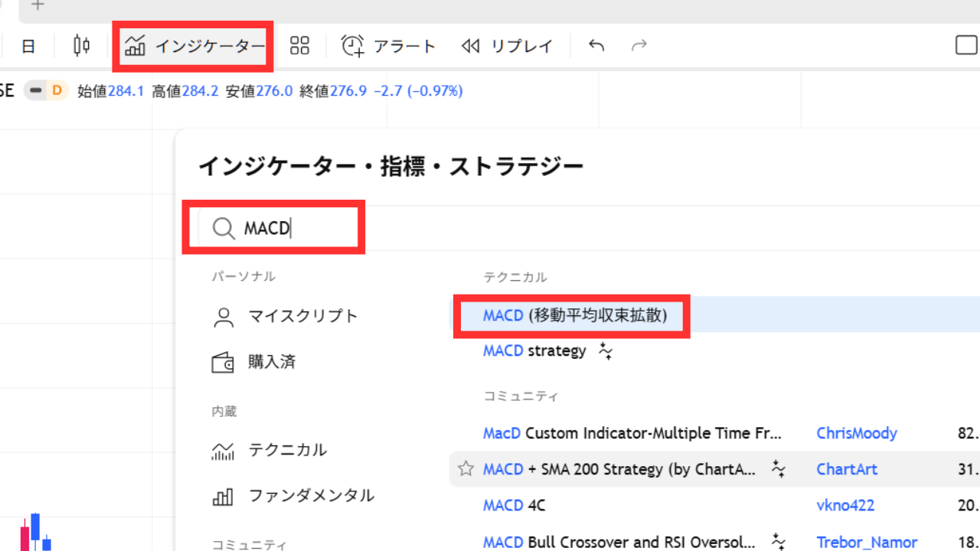The image size is (980, 551).
Task: Open the Indicators (インジケーター) toolbar button
Action: [194, 46]
